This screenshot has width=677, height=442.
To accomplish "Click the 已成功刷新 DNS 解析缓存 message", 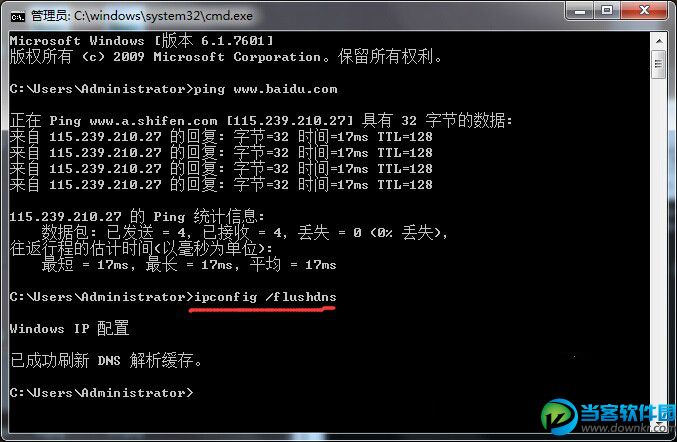I will pos(106,360).
